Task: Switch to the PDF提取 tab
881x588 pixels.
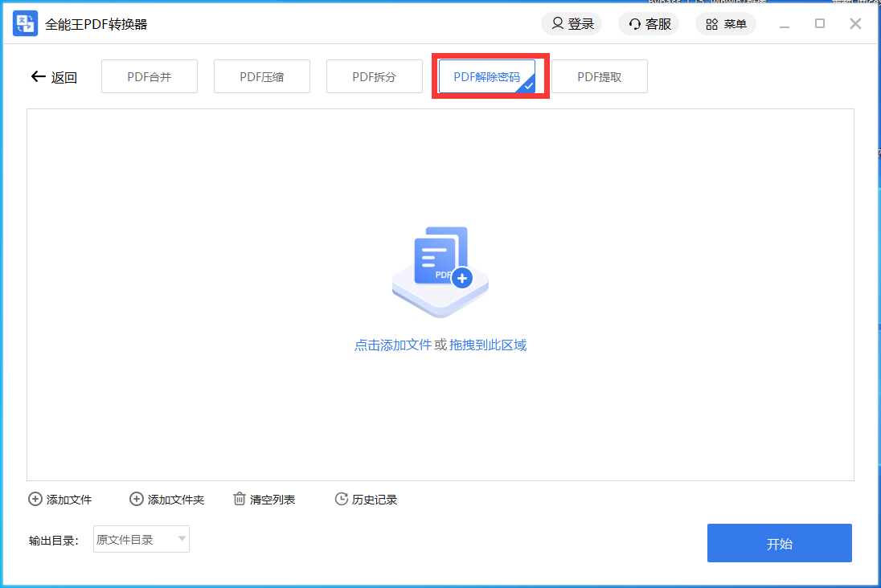Action: [x=600, y=76]
